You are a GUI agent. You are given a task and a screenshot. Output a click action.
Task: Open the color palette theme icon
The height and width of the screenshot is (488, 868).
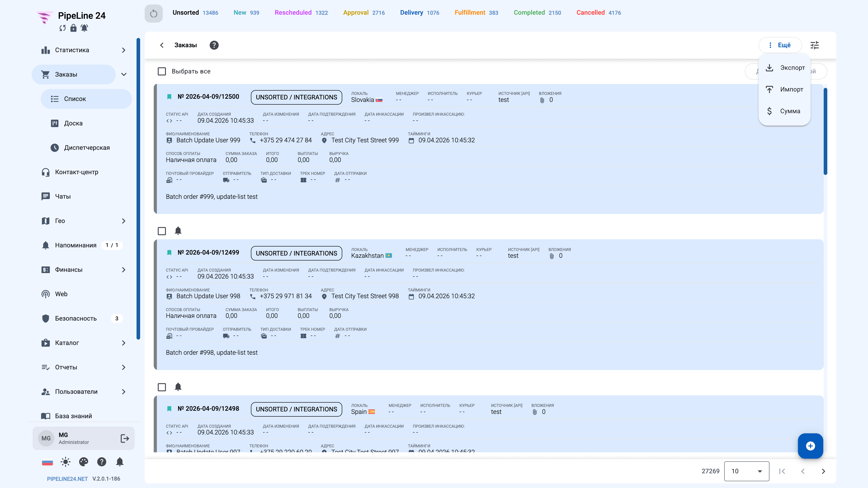pos(84,462)
